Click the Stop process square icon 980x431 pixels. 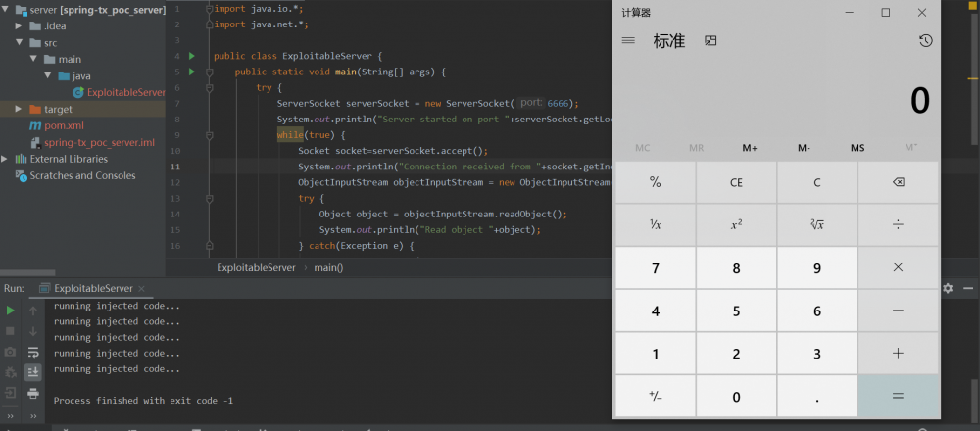11,331
